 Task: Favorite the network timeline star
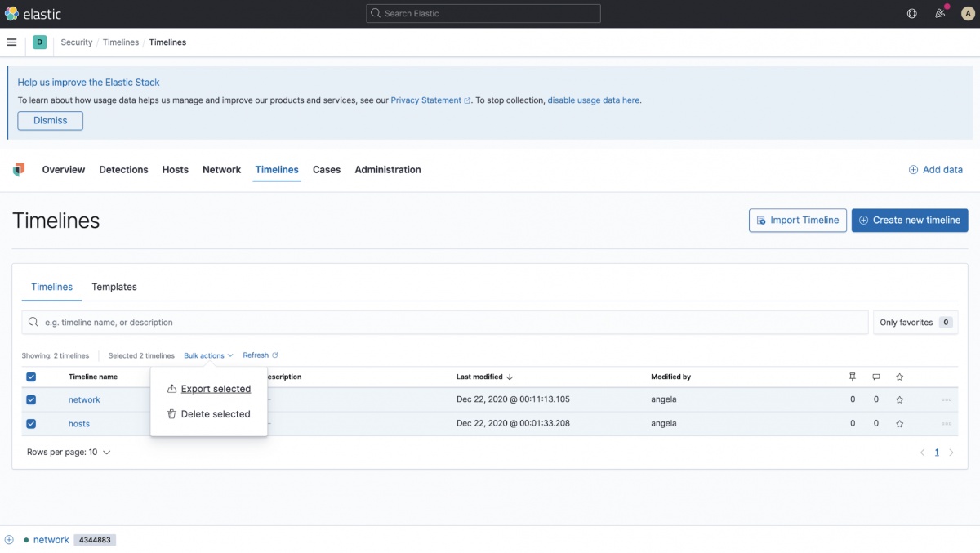coord(899,400)
